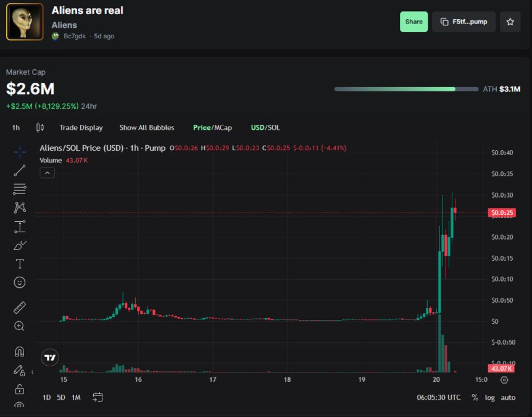The image size is (532, 417).
Task: Select the pattern drawing tool
Action: coord(20,208)
